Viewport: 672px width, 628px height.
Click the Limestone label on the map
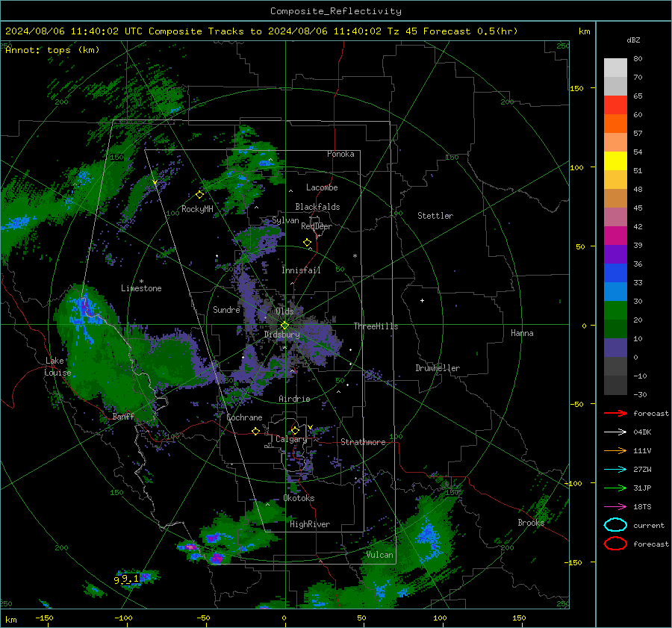coord(141,288)
